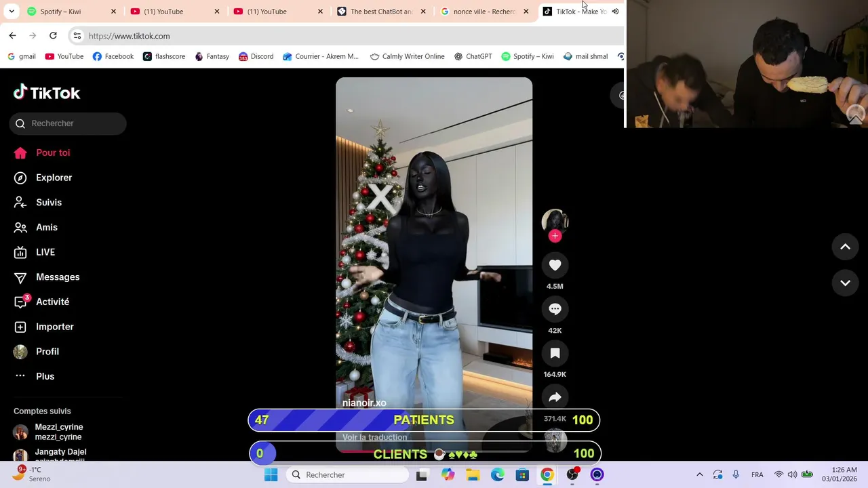Bookmark the video to favorites
868x488 pixels.
coord(555,353)
